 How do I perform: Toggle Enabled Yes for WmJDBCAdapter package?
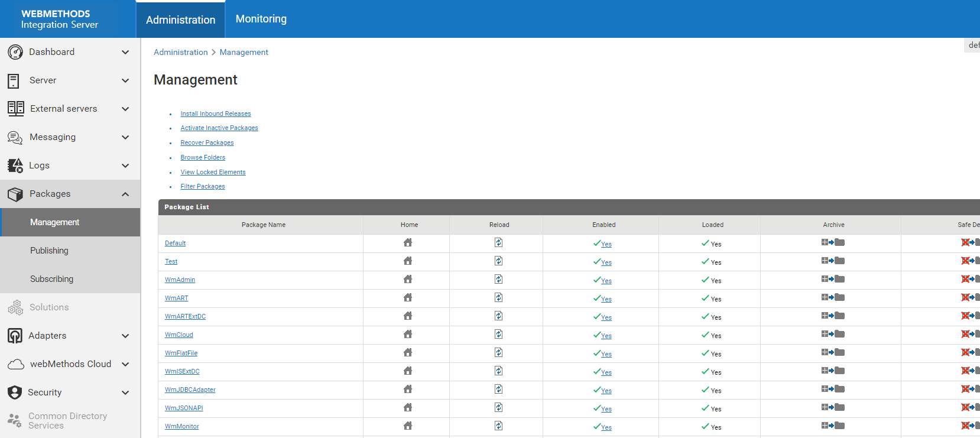click(x=606, y=391)
